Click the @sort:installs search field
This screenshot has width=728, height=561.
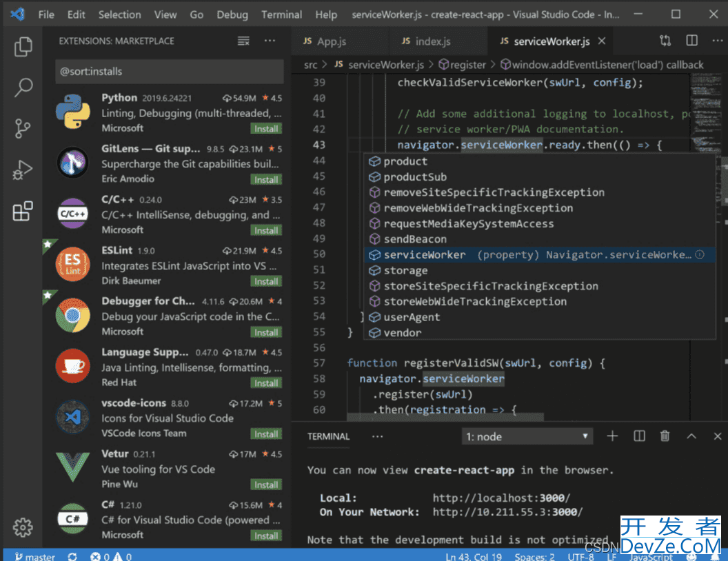click(170, 72)
